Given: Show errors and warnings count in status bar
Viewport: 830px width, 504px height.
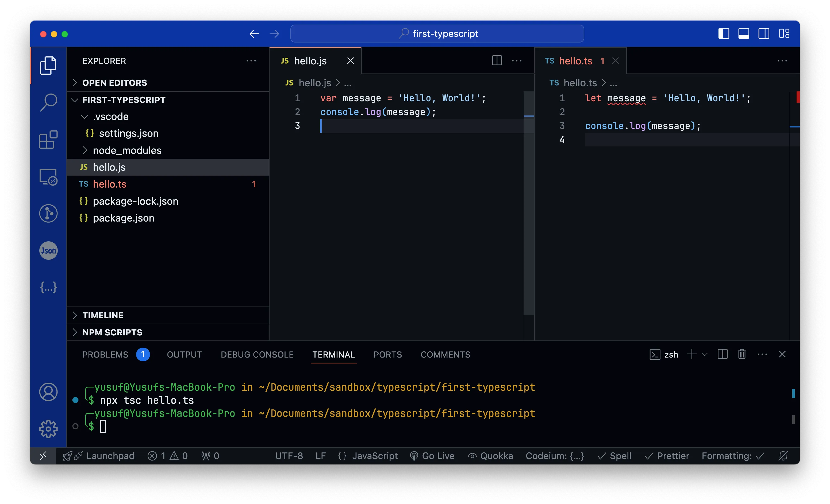Looking at the screenshot, I should (x=167, y=456).
